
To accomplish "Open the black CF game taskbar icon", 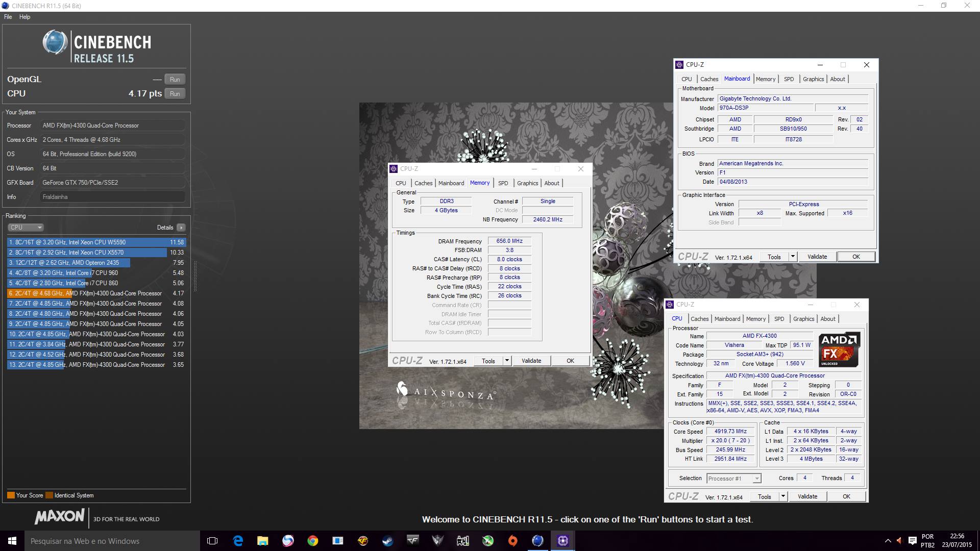I will pyautogui.click(x=412, y=541).
